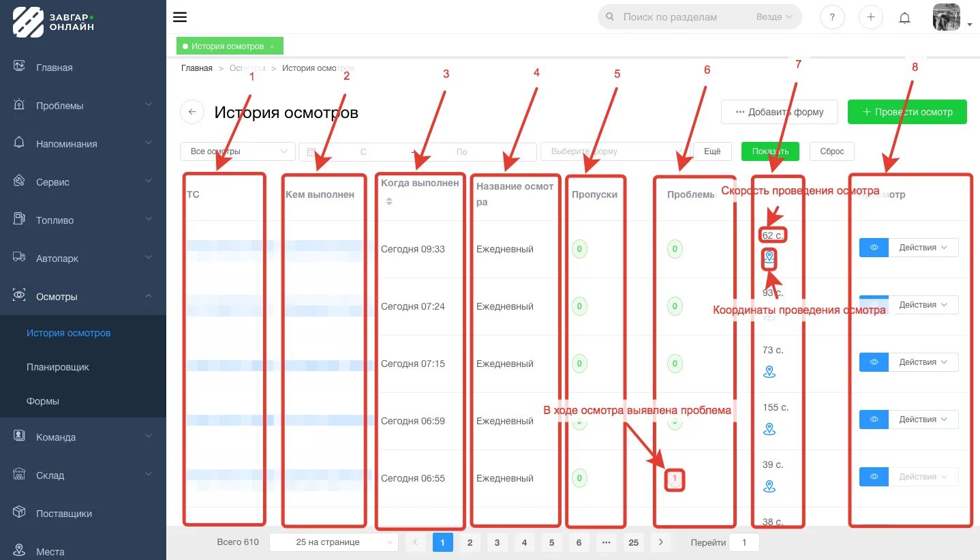Click the start date С field
980x560 pixels.
point(363,151)
